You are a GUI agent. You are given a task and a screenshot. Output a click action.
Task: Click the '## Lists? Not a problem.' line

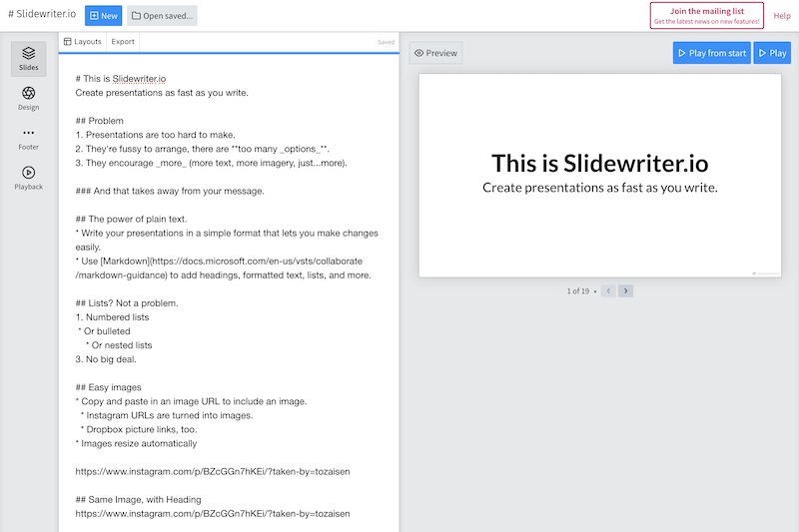(127, 302)
